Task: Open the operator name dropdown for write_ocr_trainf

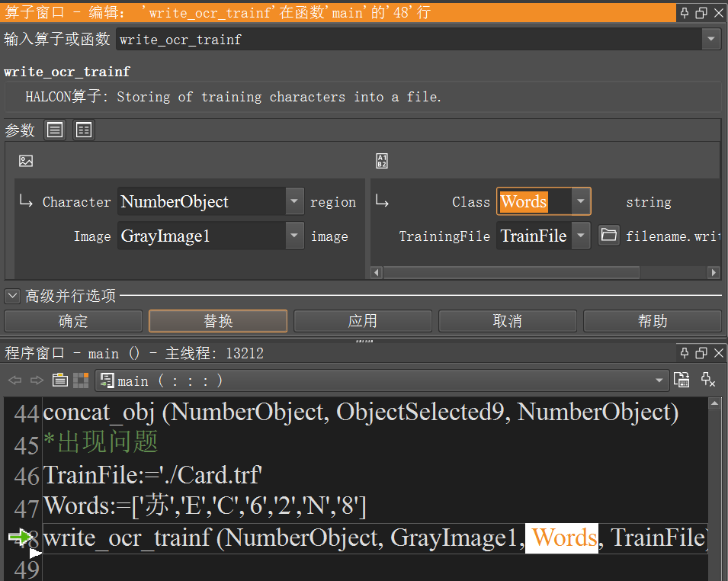Action: pyautogui.click(x=710, y=39)
